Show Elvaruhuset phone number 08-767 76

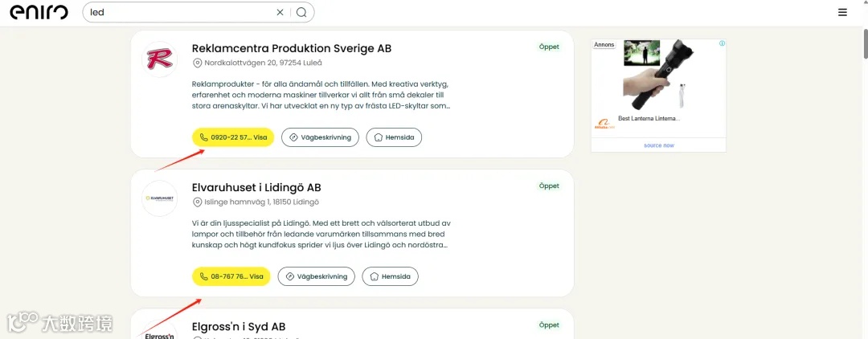[231, 276]
